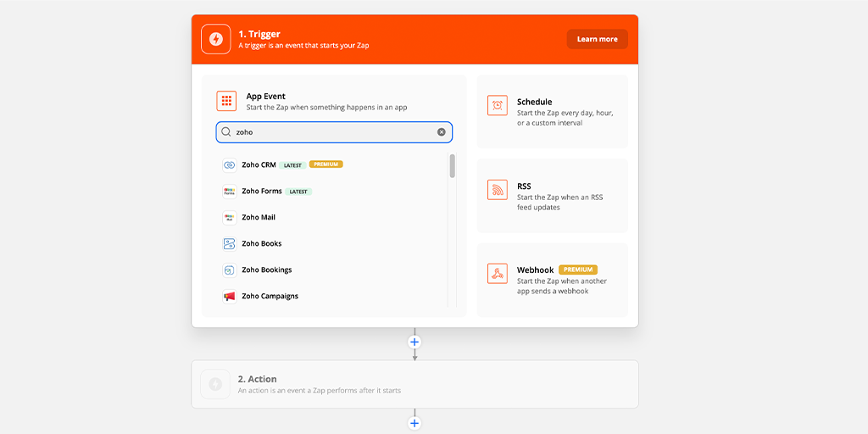Add a step below the Trigger card
Viewport: 868px width, 434px height.
click(415, 342)
